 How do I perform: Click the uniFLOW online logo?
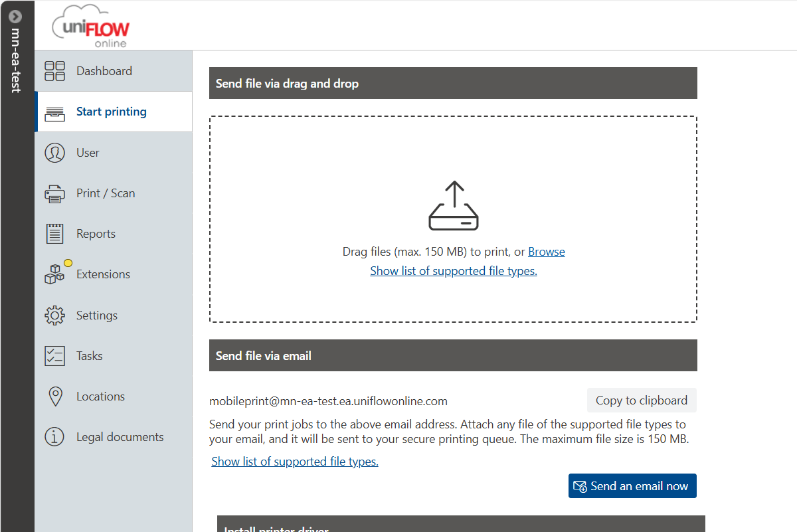[x=92, y=27]
